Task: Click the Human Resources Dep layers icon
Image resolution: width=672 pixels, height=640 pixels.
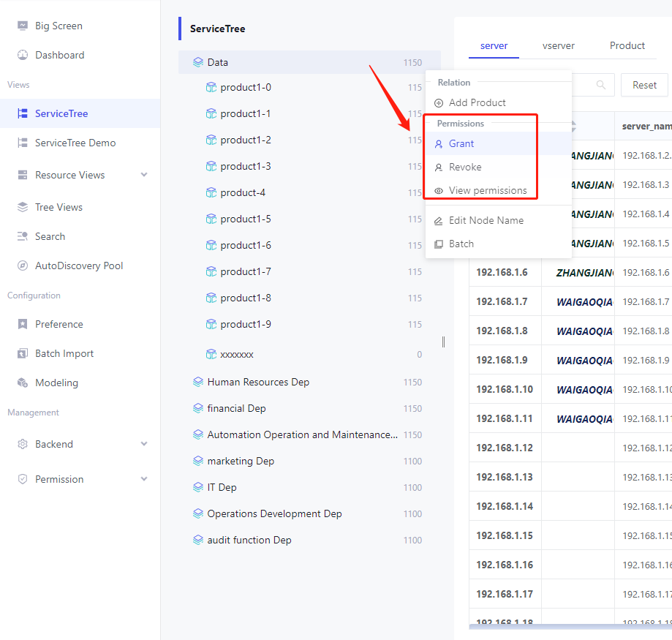Action: coord(198,382)
